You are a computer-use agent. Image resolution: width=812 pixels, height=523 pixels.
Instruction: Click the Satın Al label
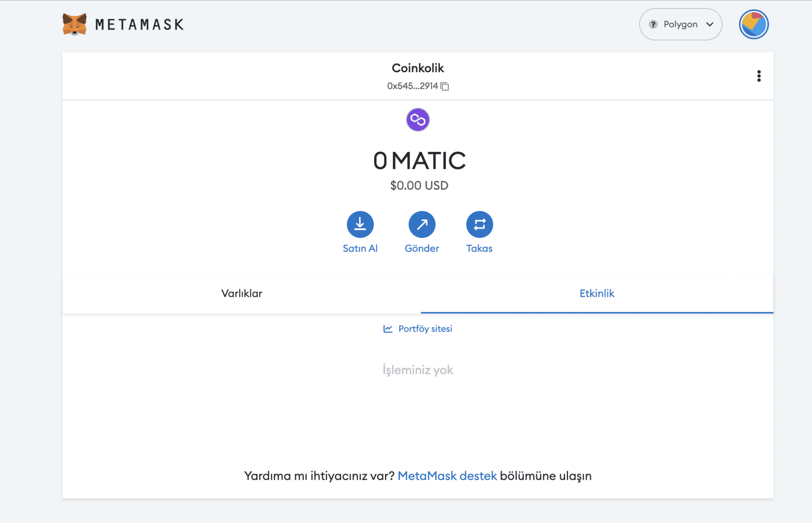[360, 248]
